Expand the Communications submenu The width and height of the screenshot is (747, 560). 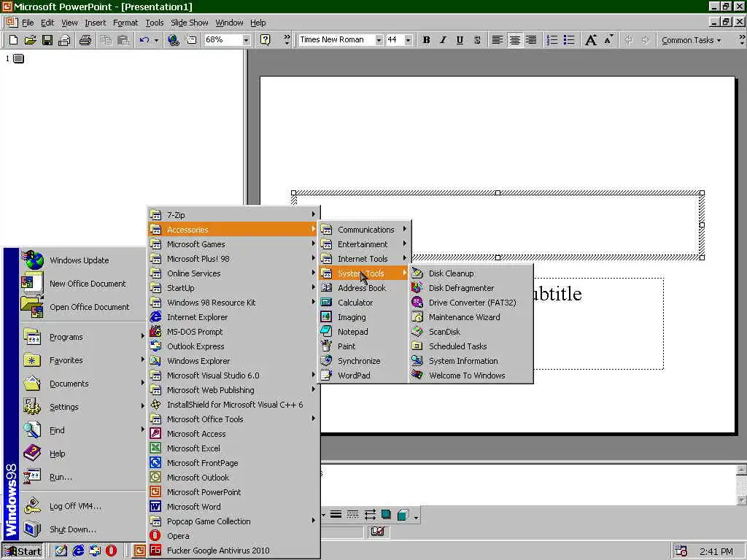coord(364,230)
